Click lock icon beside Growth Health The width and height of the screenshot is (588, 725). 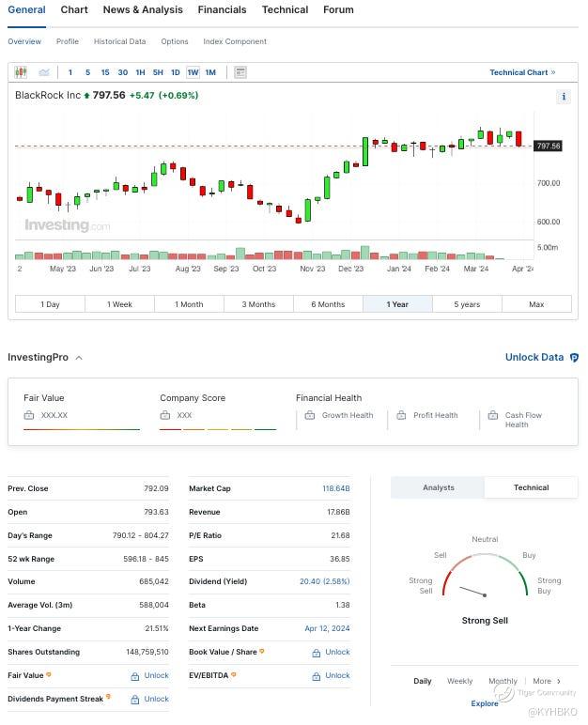tap(309, 415)
